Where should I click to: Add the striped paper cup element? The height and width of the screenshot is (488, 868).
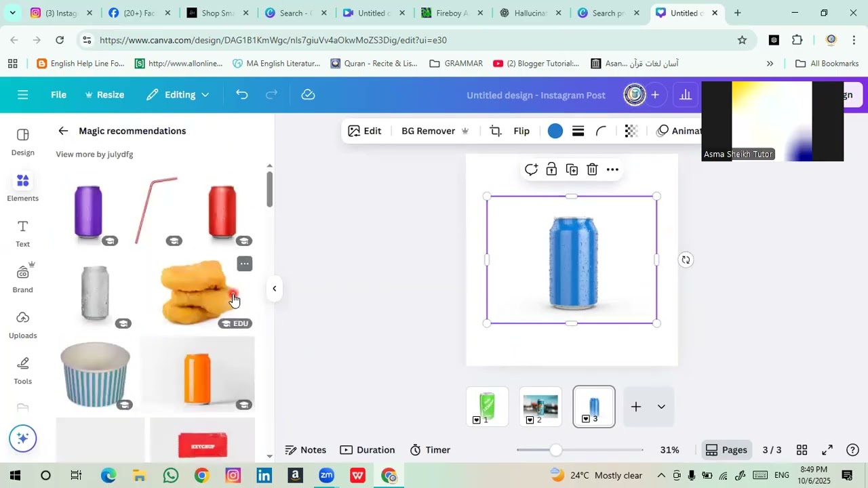click(x=95, y=375)
